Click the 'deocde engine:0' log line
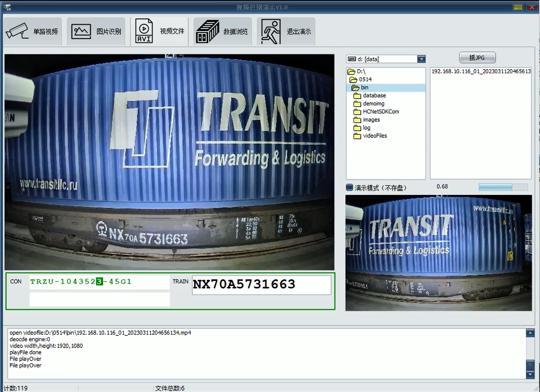Viewport: 540px width, 392px height. 30,339
